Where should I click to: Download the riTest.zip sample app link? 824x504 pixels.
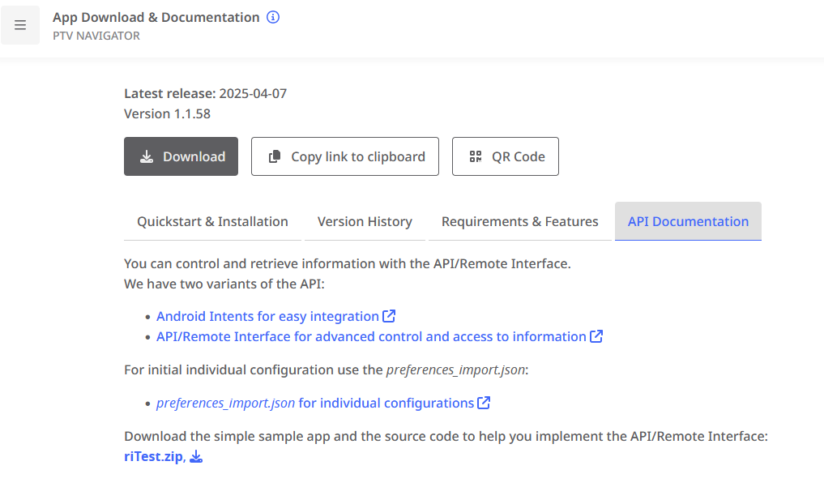point(153,457)
